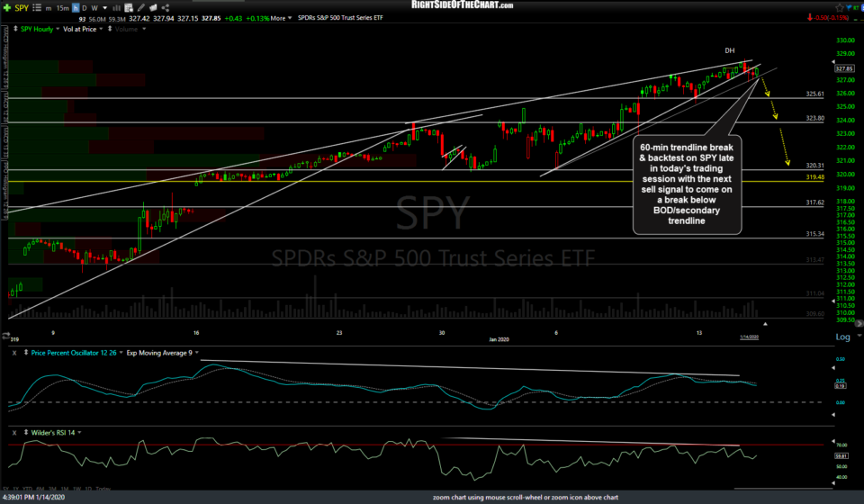
Task: Click the swap arrows icon below price chart
Action: (6, 336)
